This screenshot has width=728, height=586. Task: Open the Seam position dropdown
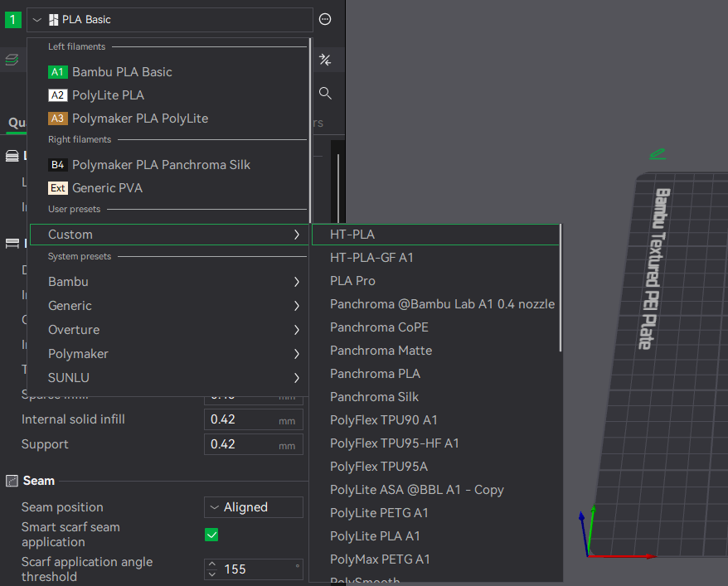(253, 507)
